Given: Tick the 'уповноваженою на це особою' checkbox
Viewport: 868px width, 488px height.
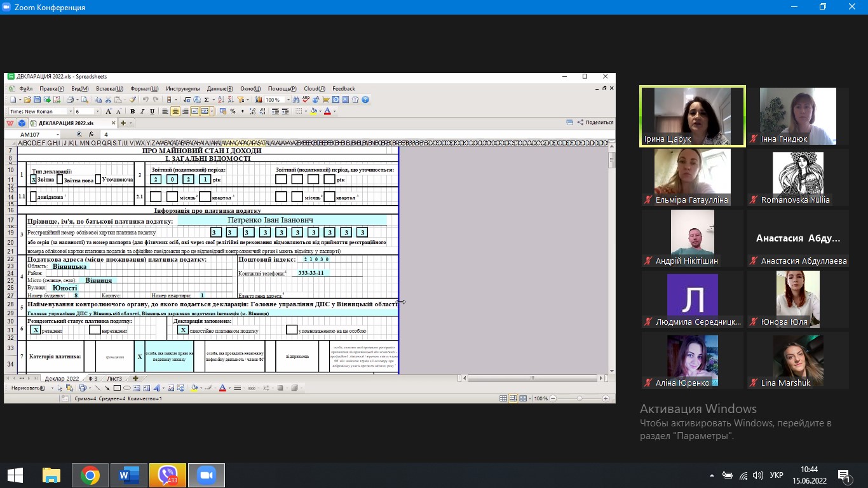Looking at the screenshot, I should click(x=292, y=330).
